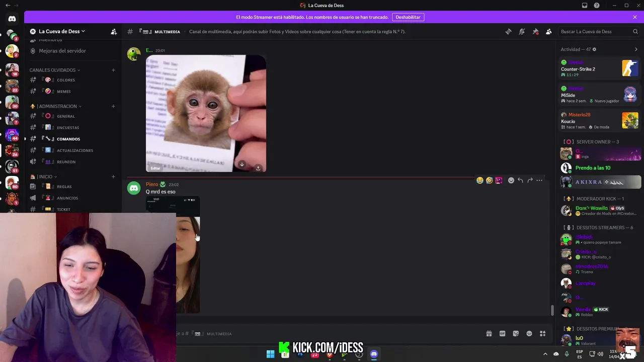The width and height of the screenshot is (644, 362).
Task: Open pinned messages icon
Action: pyautogui.click(x=535, y=32)
